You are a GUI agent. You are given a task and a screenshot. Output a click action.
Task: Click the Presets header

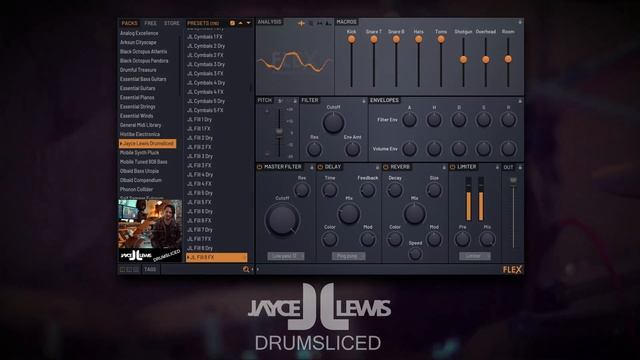(x=203, y=23)
